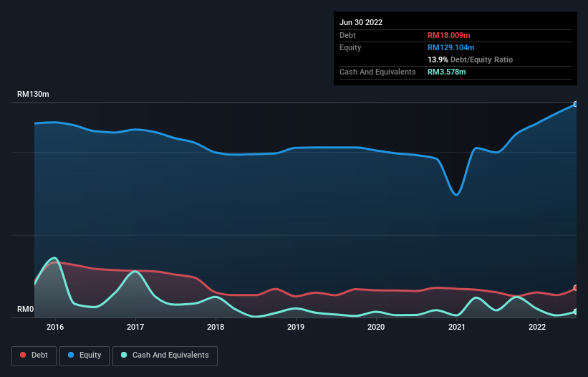The height and width of the screenshot is (377, 588).
Task: Select the 2022 x-axis label
Action: point(537,327)
